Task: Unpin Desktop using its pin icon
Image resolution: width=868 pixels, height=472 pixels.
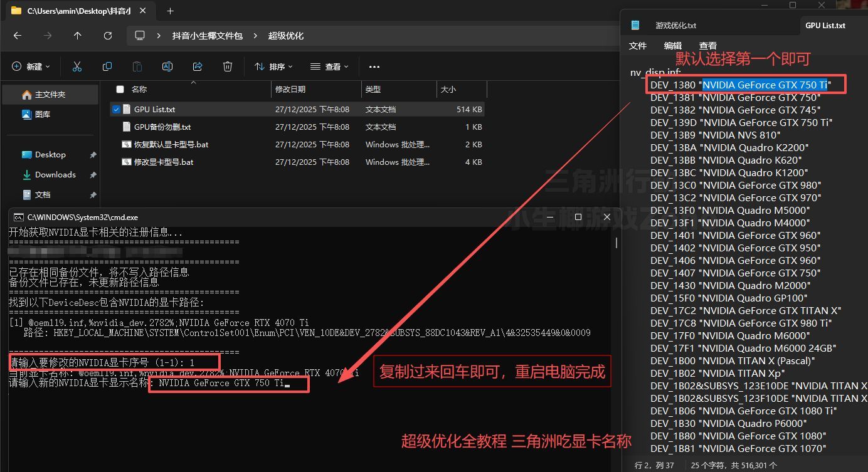Action: (x=93, y=155)
